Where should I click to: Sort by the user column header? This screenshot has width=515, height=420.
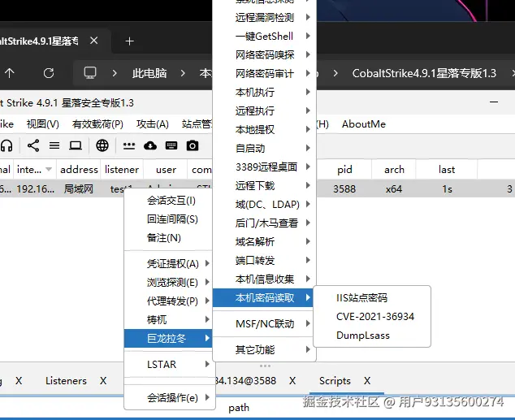(166, 170)
